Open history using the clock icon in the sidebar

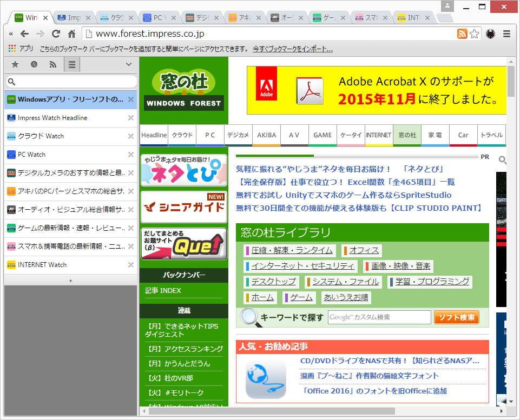pos(33,64)
